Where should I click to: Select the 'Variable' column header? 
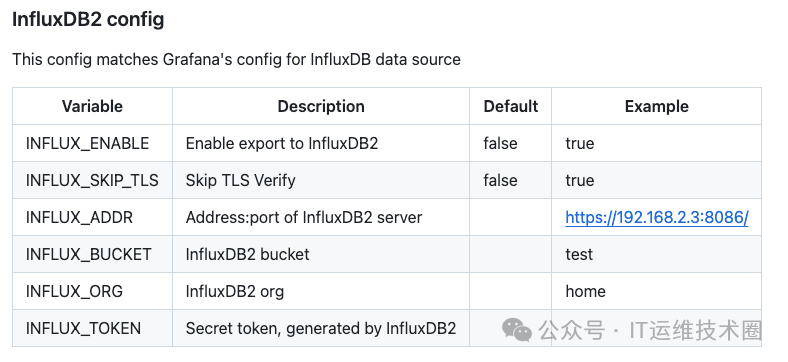click(x=92, y=107)
